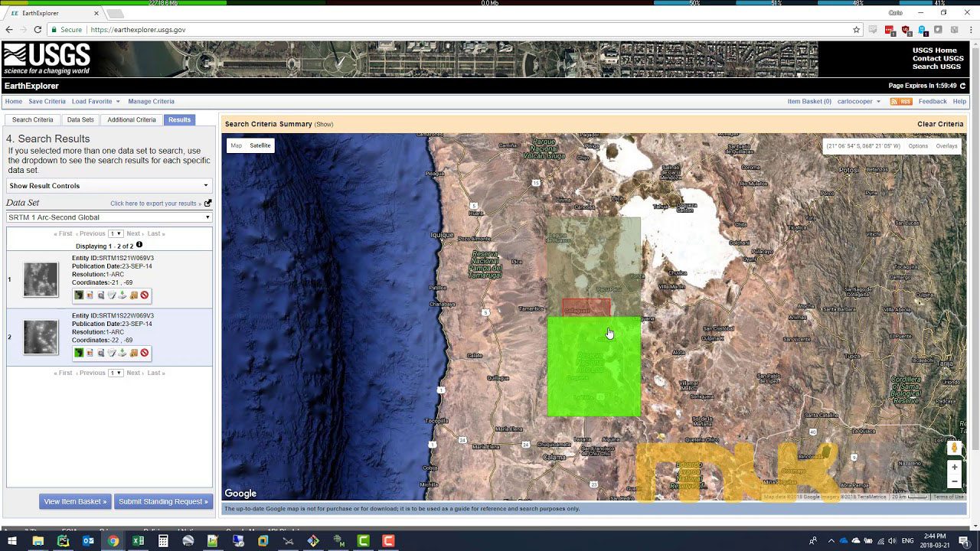
Task: Exclude second result with red icon
Action: pyautogui.click(x=145, y=353)
